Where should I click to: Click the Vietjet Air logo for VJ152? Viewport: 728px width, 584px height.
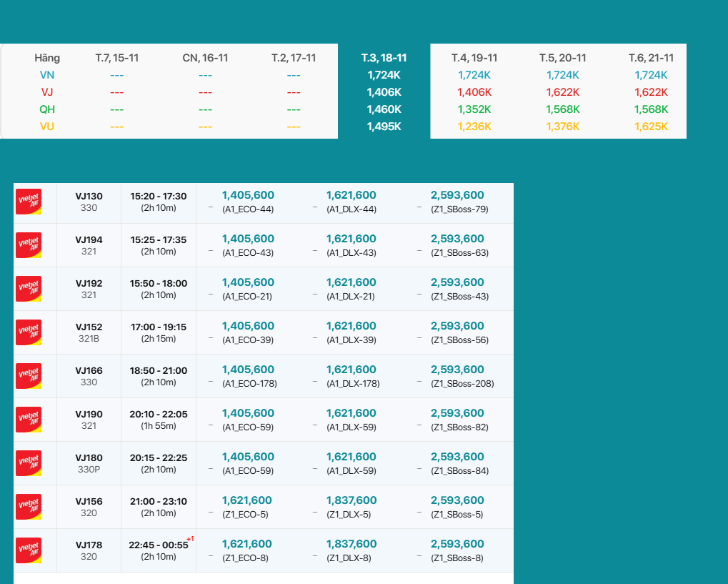tap(29, 332)
